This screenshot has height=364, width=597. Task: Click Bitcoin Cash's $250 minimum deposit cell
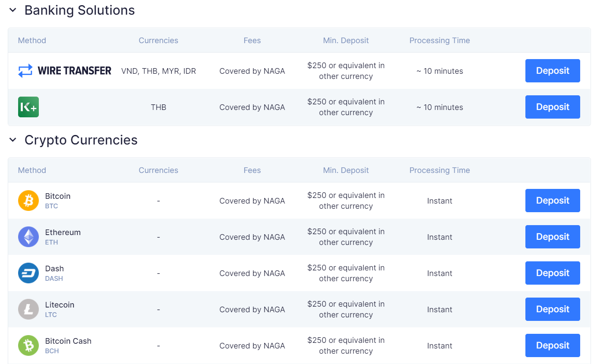346,345
